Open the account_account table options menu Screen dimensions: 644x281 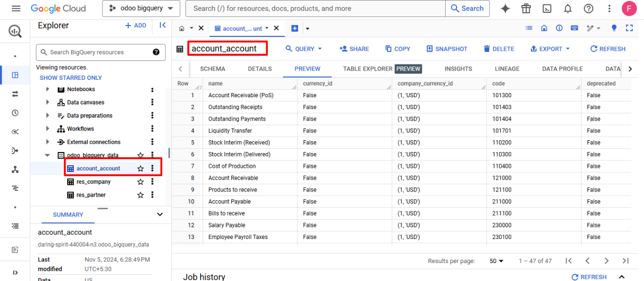153,168
